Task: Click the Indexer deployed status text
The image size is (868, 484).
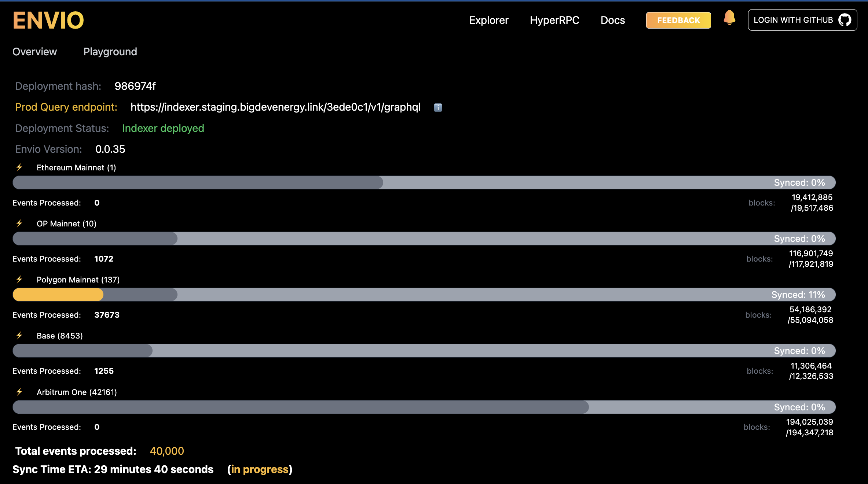Action: 163,128
